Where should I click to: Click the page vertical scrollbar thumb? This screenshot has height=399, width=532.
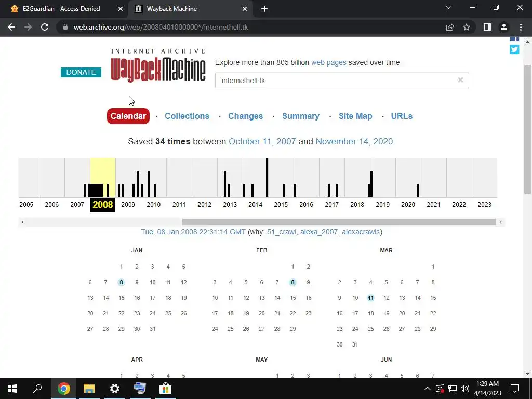click(527, 129)
